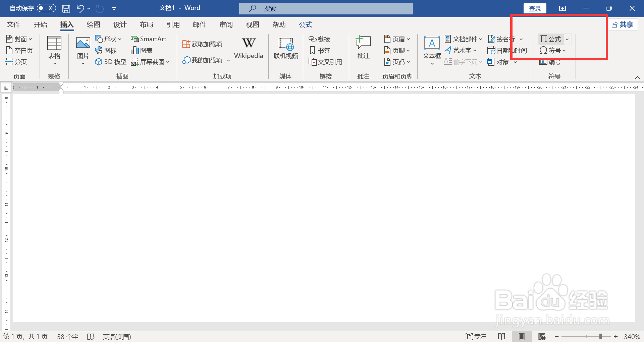Click the 图表 chart icon
The height and width of the screenshot is (342, 644).
tap(142, 51)
